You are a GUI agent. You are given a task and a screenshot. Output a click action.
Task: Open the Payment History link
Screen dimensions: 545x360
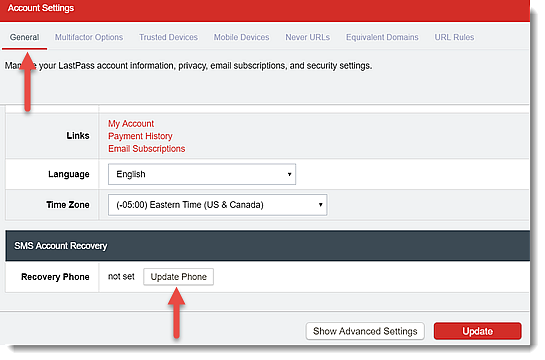pos(140,136)
